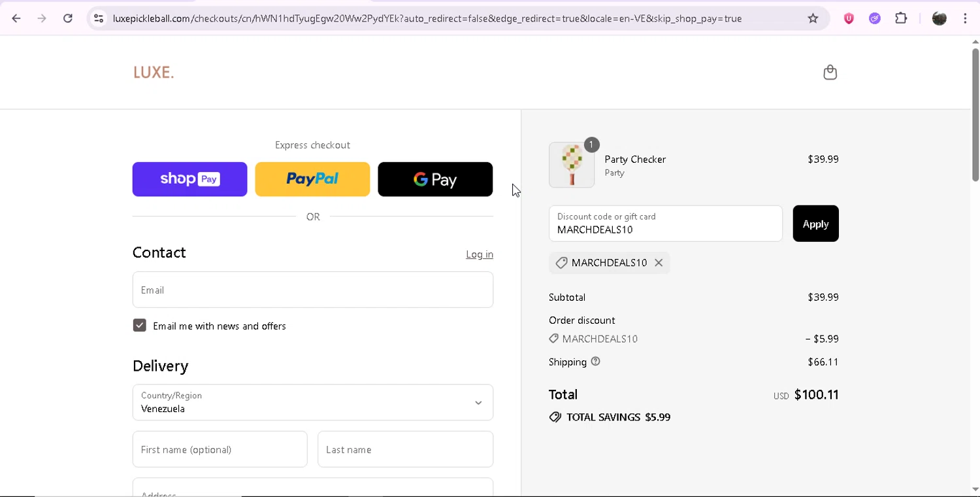Screen dimensions: 980x497
Task: Click the page vertical scrollbar thumb
Action: [975, 114]
